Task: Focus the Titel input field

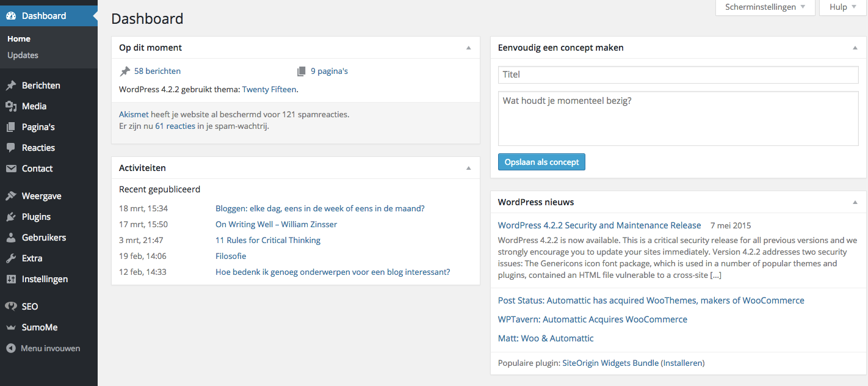Action: click(678, 75)
